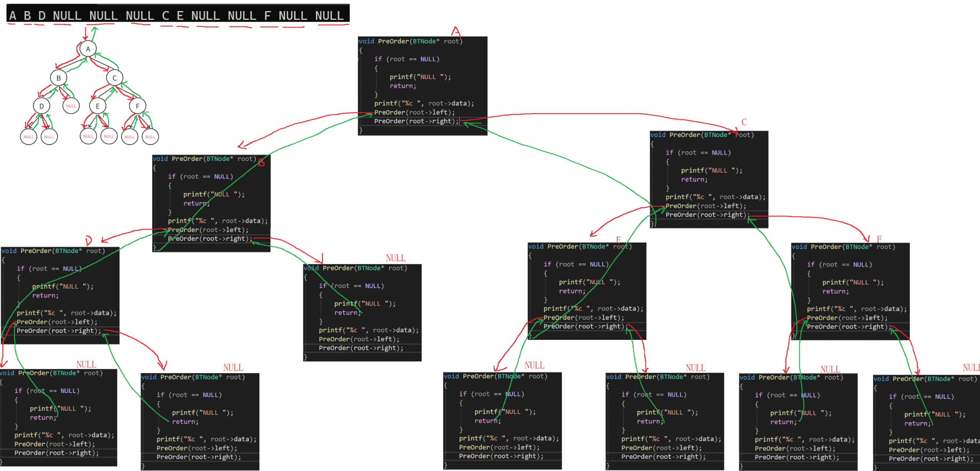
Task: Click printf("NULL ") in the F code block
Action: 852,282
